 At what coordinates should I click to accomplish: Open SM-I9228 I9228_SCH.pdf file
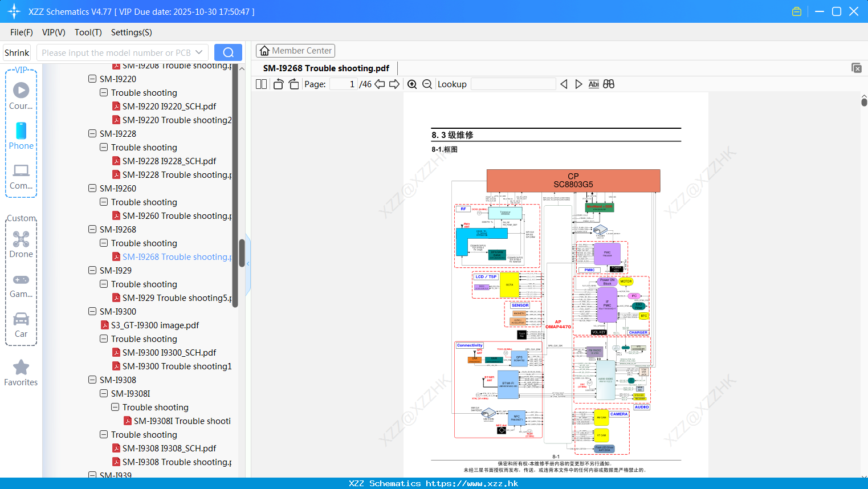(169, 161)
